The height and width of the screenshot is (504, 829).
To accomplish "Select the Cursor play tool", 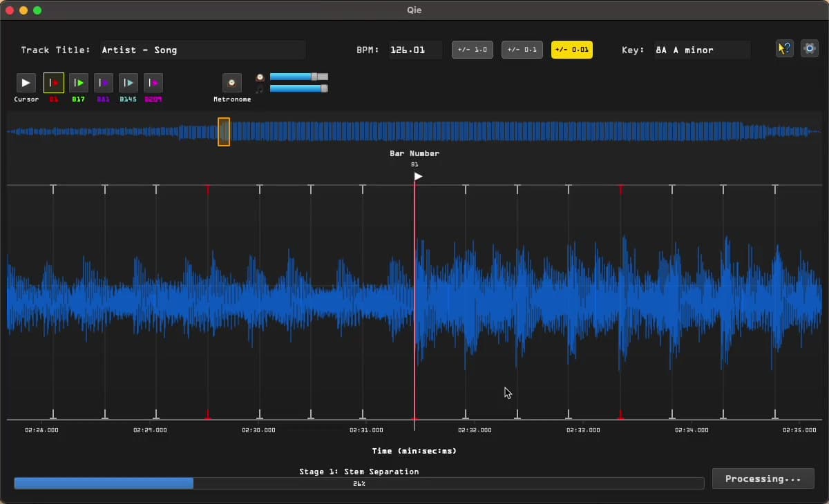I will [26, 82].
